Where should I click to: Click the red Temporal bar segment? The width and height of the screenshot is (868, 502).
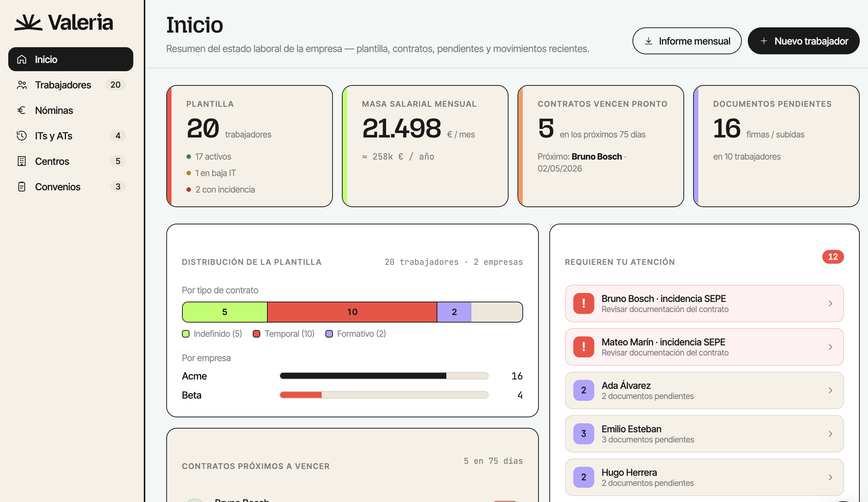pos(352,312)
